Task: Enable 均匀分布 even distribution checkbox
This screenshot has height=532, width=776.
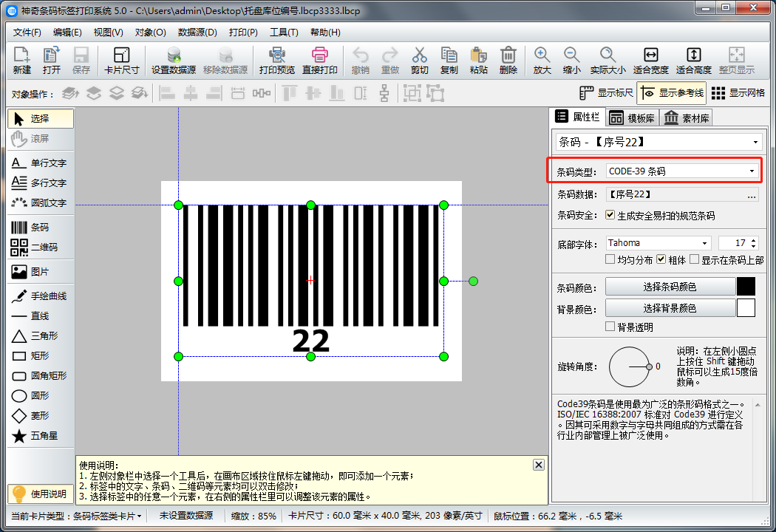Action: click(610, 259)
